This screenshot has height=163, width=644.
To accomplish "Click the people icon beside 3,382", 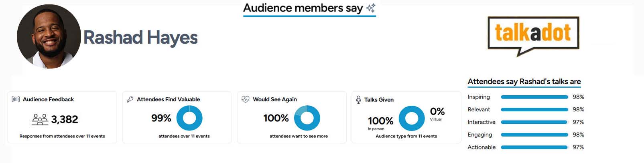I will [x=40, y=119].
